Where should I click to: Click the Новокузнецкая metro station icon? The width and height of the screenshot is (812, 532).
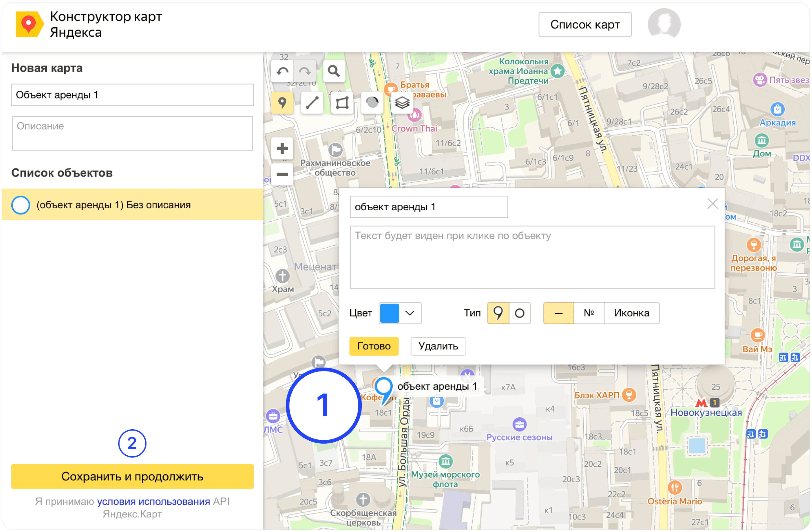click(701, 403)
